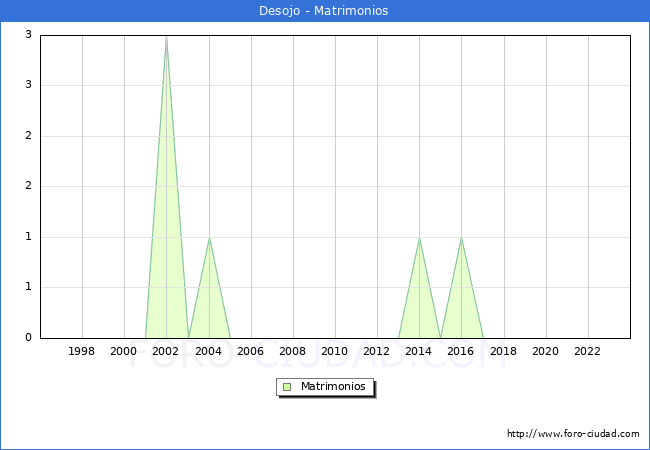Open the www.foro-ciudad.com link
This screenshot has height=450, width=650.
[x=573, y=434]
